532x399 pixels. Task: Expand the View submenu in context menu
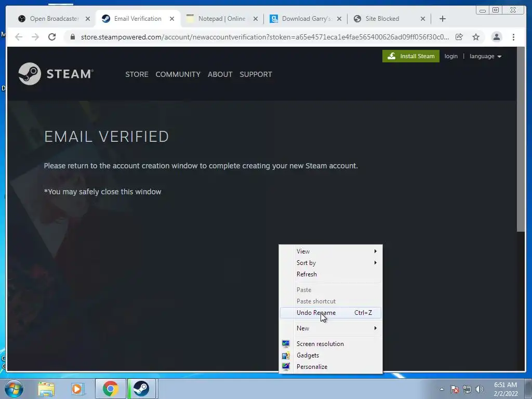coord(330,251)
